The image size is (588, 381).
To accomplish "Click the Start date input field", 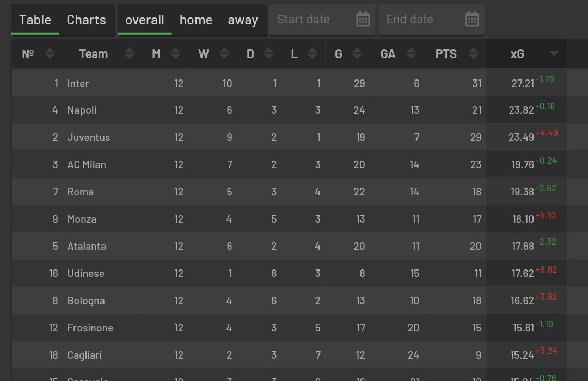I will 322,20.
